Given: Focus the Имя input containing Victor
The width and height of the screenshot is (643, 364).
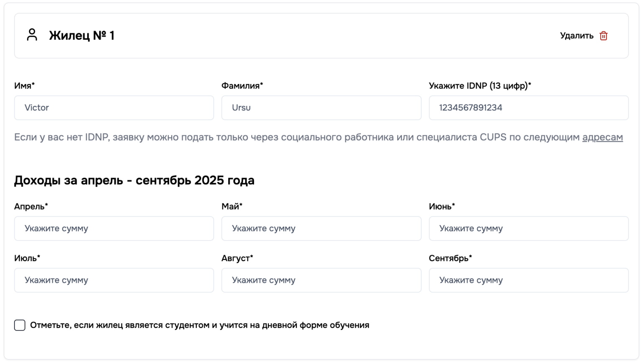Looking at the screenshot, I should click(x=114, y=108).
